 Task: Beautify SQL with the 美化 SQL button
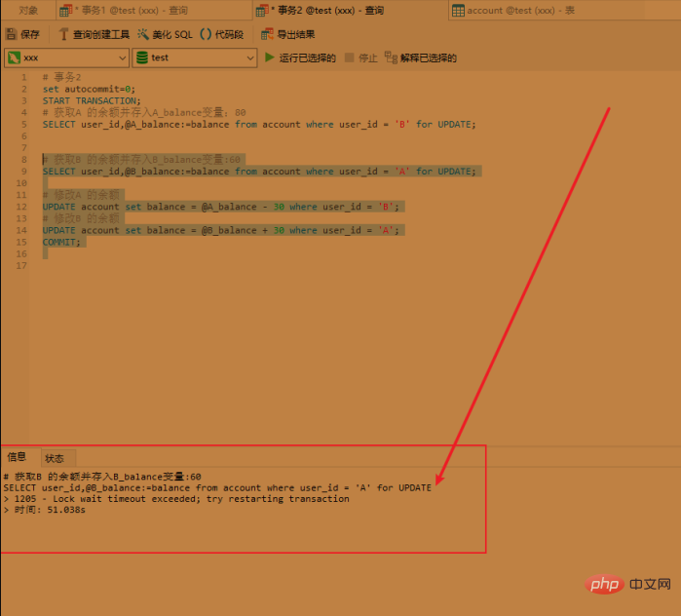[x=165, y=34]
